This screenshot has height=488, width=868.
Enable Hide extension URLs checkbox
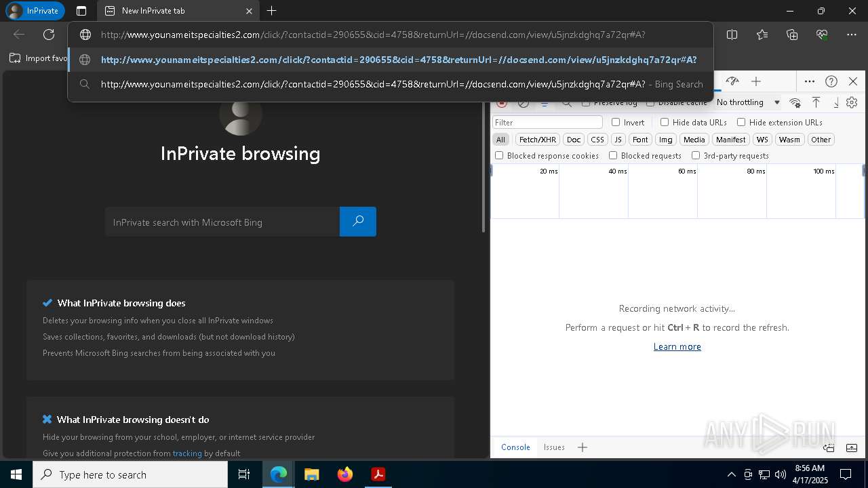[741, 123]
